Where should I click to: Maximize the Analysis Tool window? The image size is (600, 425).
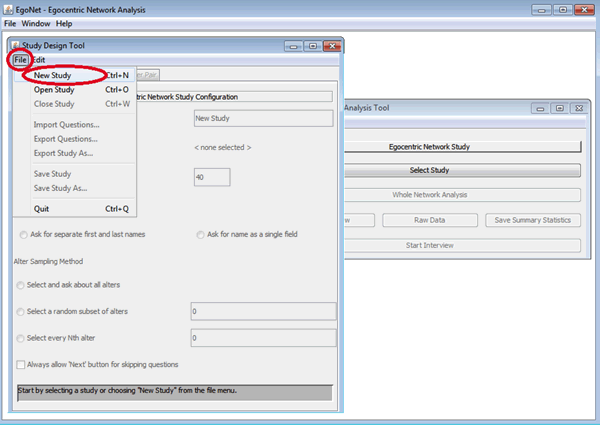pos(559,108)
